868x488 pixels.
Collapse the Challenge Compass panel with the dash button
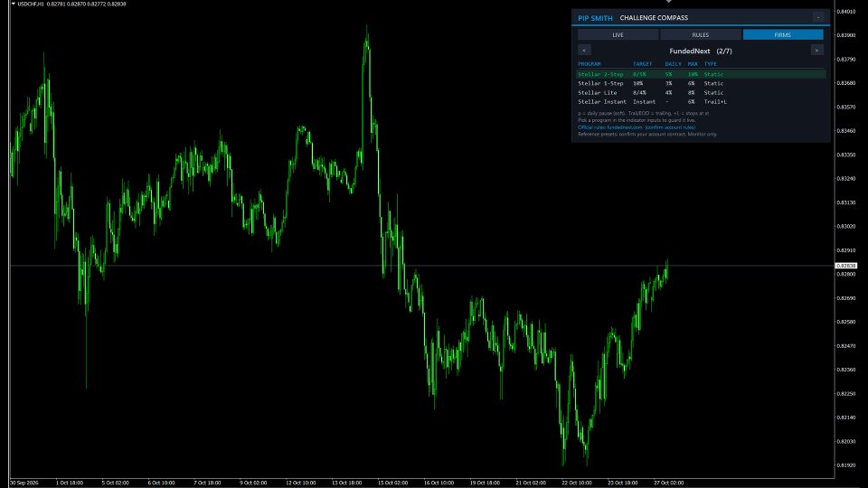817,18
